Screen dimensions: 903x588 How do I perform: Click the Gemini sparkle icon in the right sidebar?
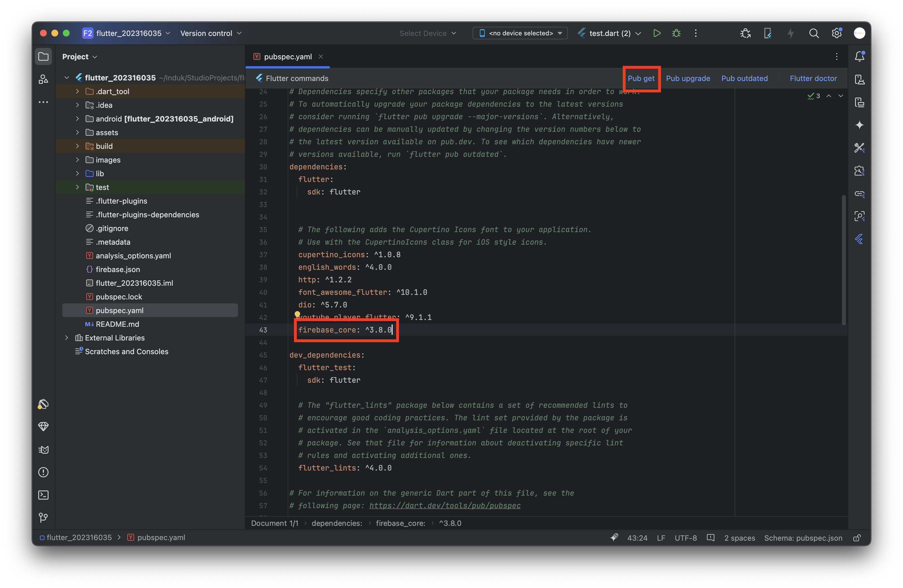pyautogui.click(x=859, y=125)
